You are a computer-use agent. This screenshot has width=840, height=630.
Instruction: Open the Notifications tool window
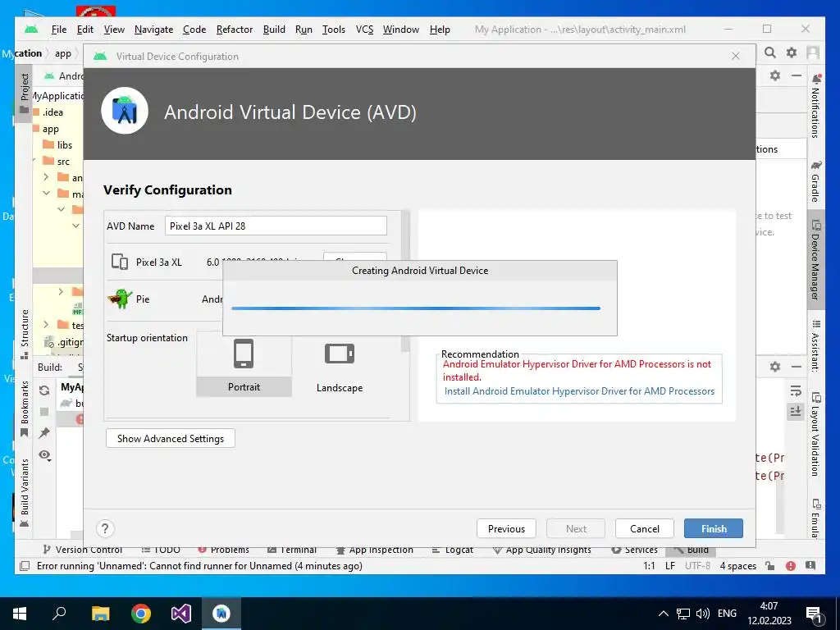pyautogui.click(x=815, y=106)
